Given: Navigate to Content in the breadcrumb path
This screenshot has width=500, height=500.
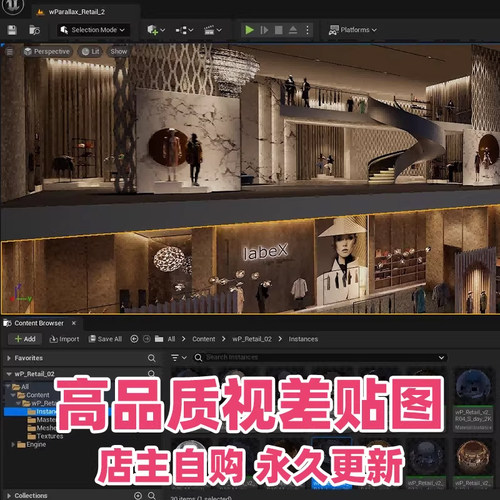Looking at the screenshot, I should tap(204, 339).
